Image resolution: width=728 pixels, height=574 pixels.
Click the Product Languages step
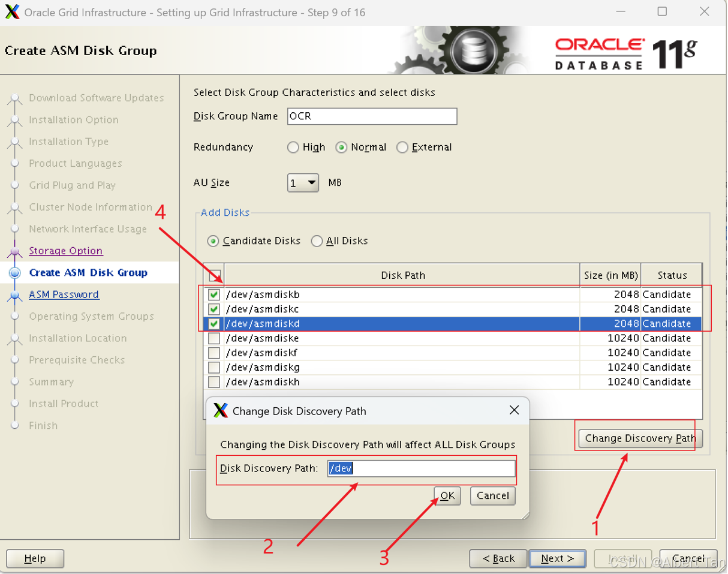coord(76,163)
